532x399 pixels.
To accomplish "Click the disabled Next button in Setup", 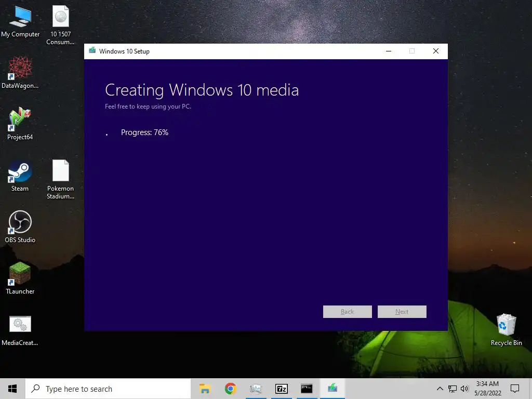I will (402, 312).
